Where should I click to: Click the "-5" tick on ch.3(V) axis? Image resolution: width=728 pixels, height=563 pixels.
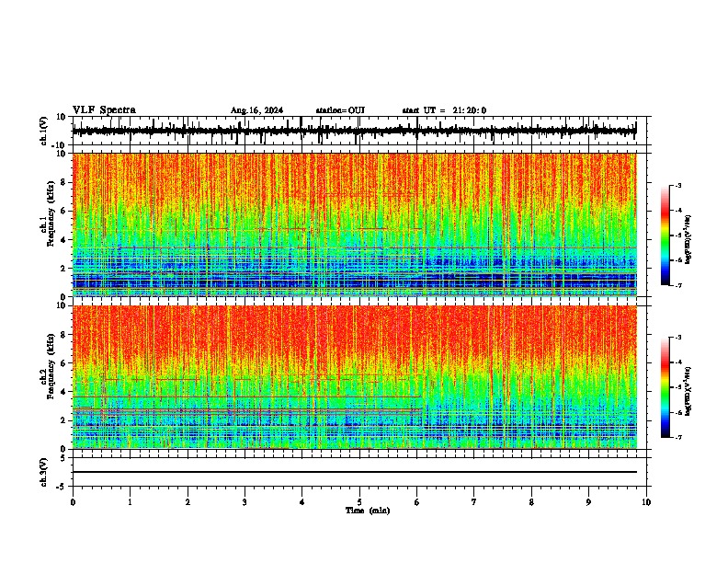pos(62,487)
